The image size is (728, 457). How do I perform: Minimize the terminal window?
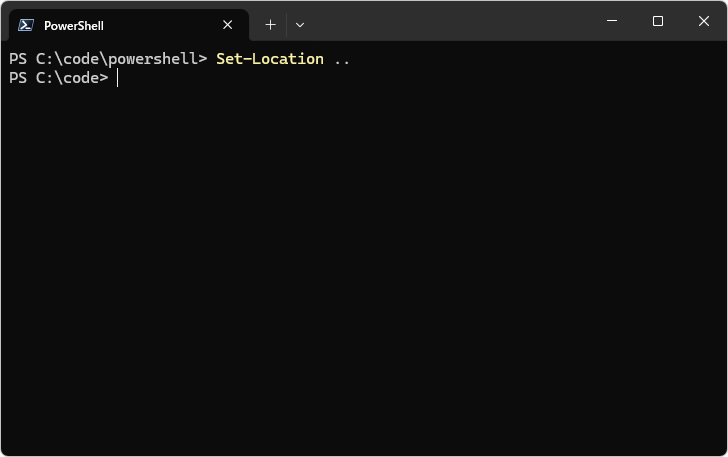coord(612,21)
